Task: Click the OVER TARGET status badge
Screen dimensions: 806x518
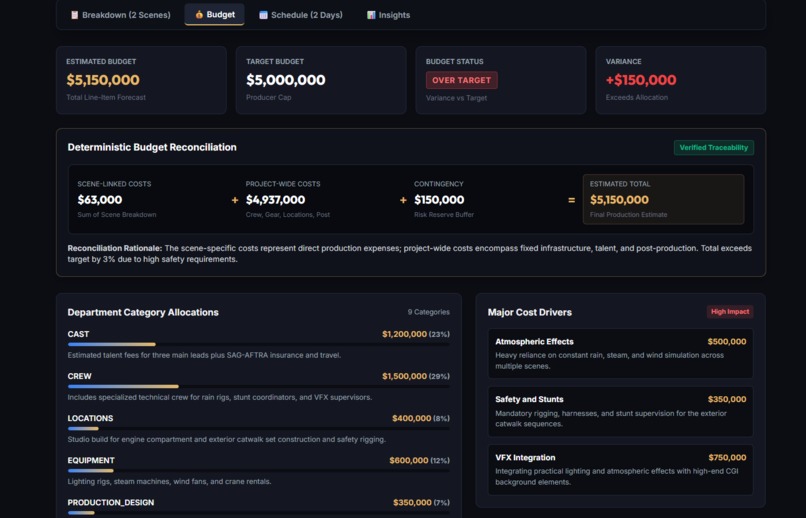Action: tap(462, 80)
